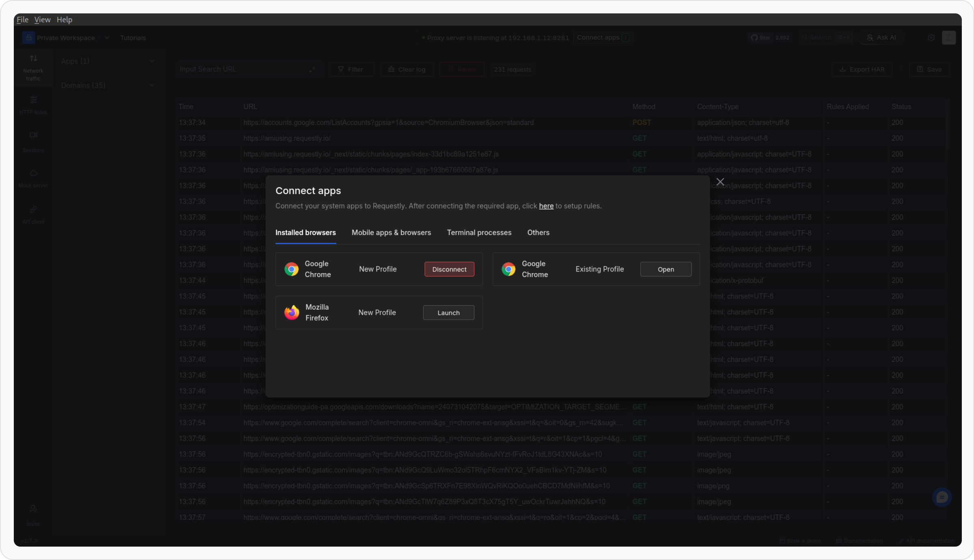Open the chat support bubble
Viewport: 974px width, 560px height.
pos(942,497)
